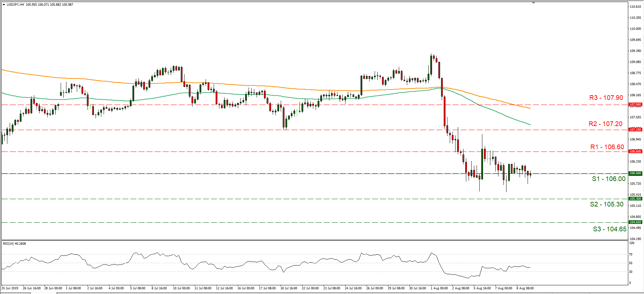Click the 108.470 value on price scale
Screen dimensions: 644x294
click(x=635, y=84)
